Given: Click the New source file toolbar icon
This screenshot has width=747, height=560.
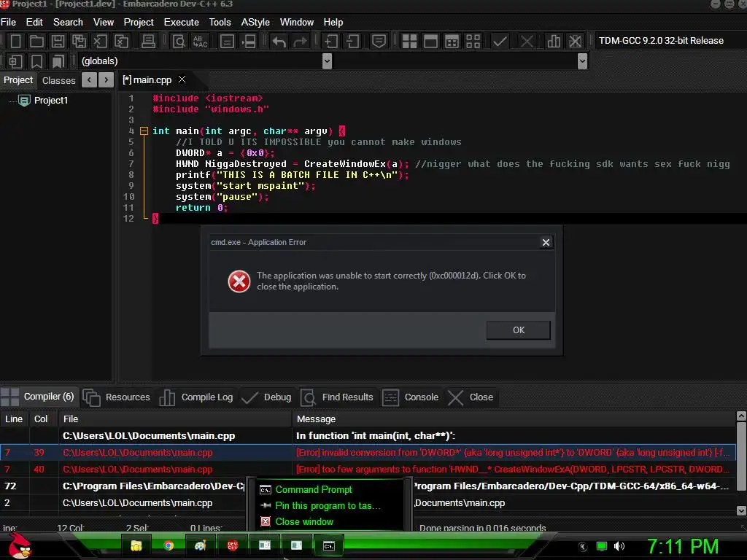Looking at the screenshot, I should pyautogui.click(x=16, y=41).
